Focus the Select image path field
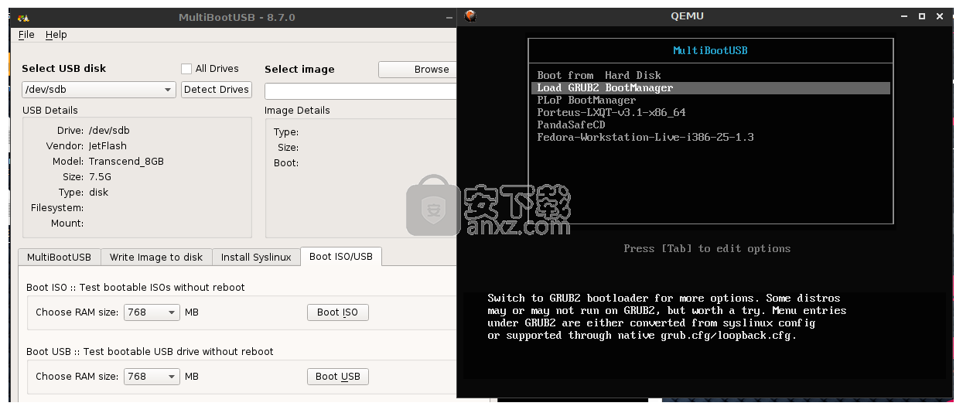This screenshot has height=413, width=980. click(x=360, y=91)
